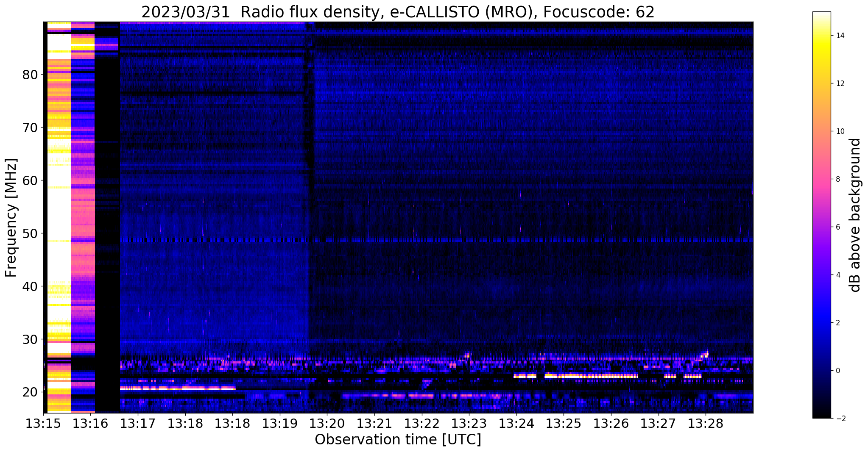
Task: Click the 13:25 time tick label
Action: pyautogui.click(x=564, y=423)
